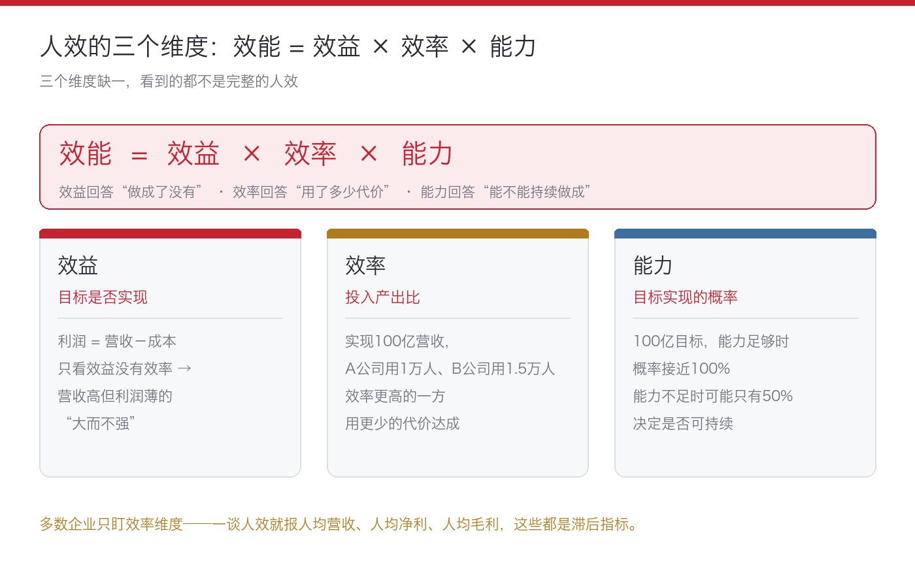
Task: Click the title starting "人效的三个维度"
Action: click(288, 47)
